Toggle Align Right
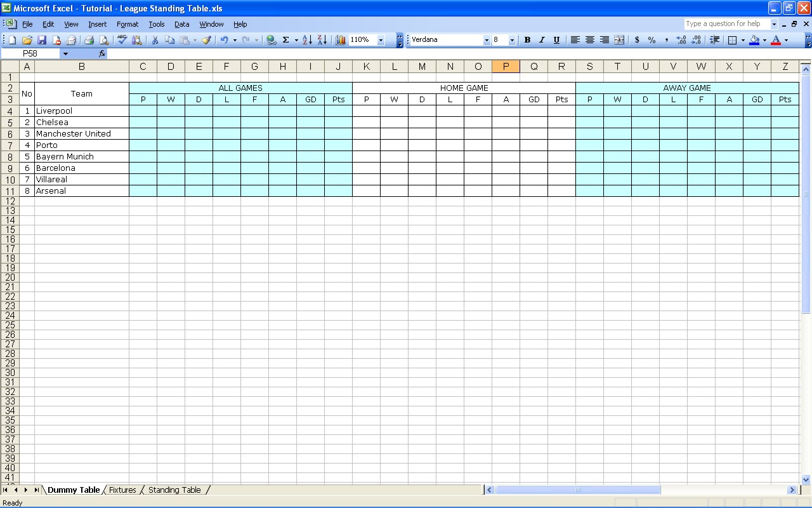The image size is (812, 508). 604,40
